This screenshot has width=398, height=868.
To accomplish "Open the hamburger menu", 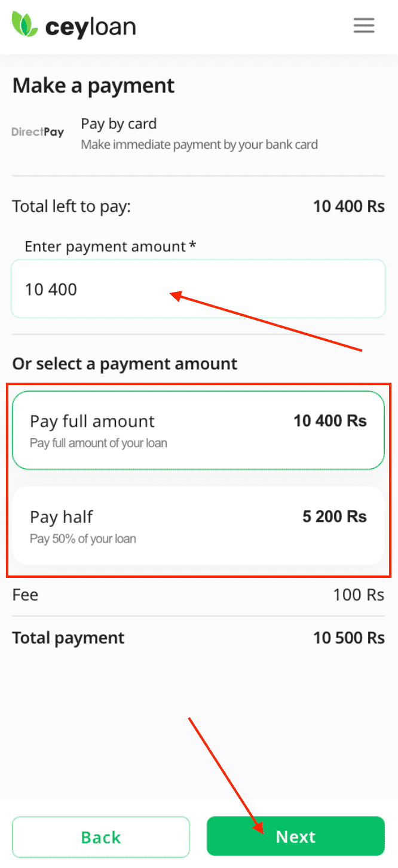I will 363,25.
